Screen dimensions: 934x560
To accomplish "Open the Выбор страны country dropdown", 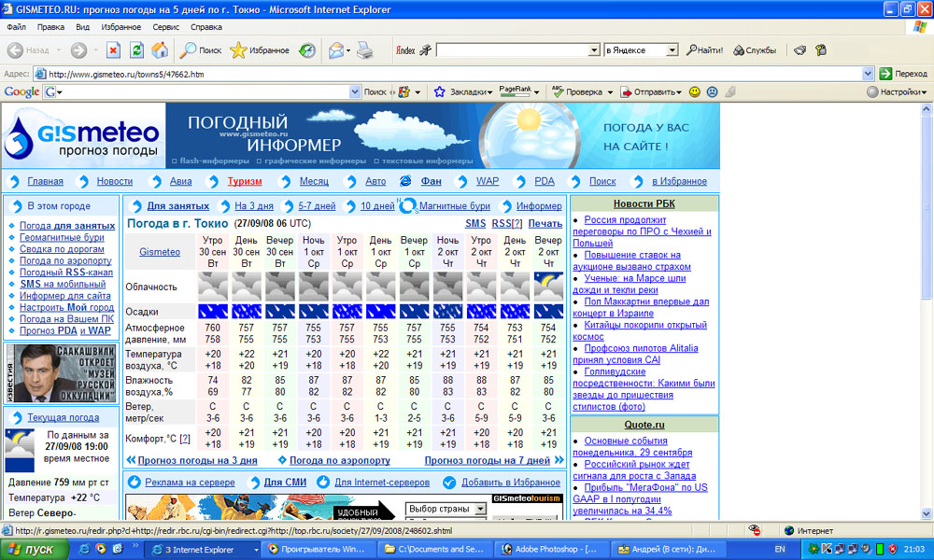I will click(446, 510).
